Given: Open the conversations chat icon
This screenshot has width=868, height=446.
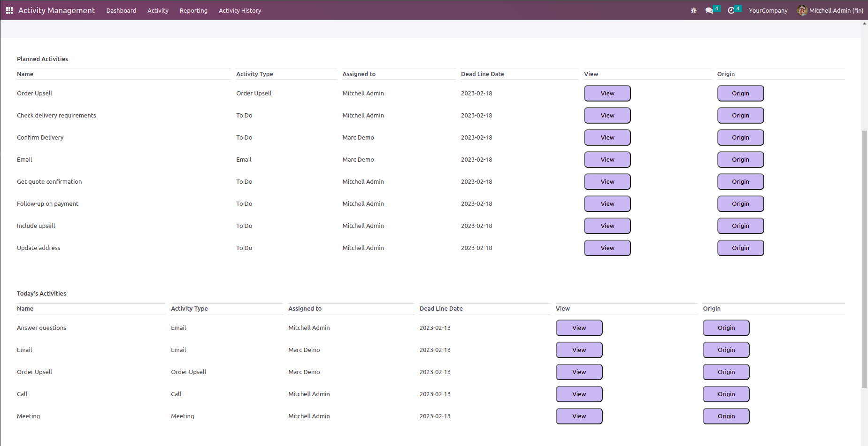Looking at the screenshot, I should (x=709, y=10).
